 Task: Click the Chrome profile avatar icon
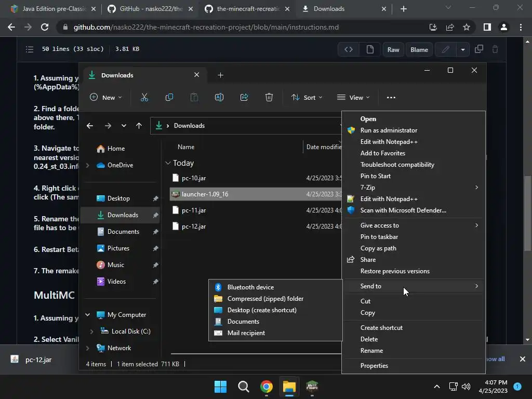point(503,27)
